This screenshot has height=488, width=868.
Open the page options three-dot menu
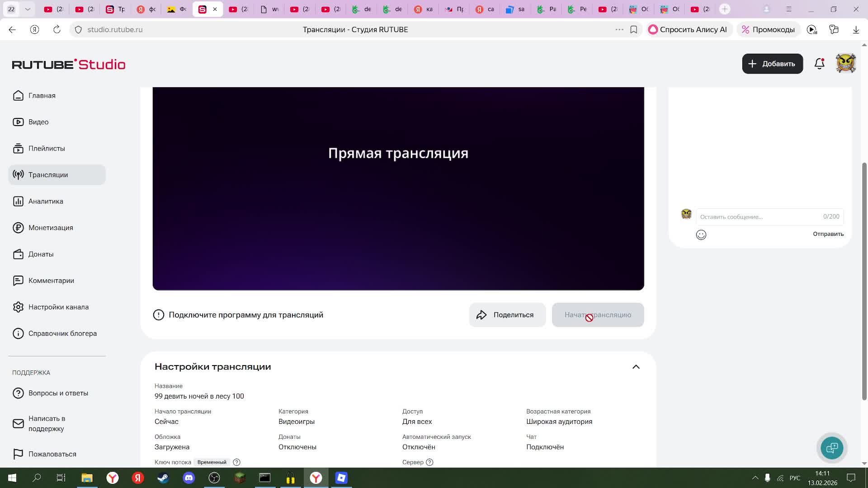point(619,30)
